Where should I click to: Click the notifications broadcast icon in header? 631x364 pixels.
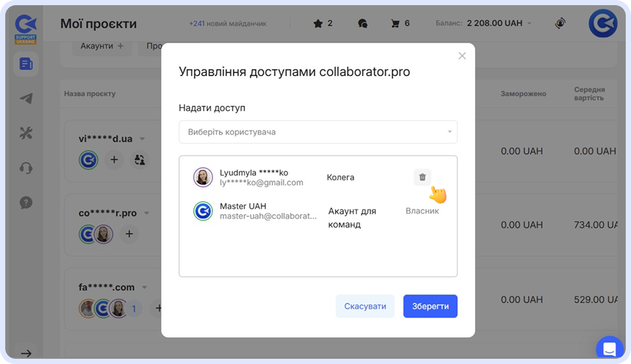(x=561, y=23)
